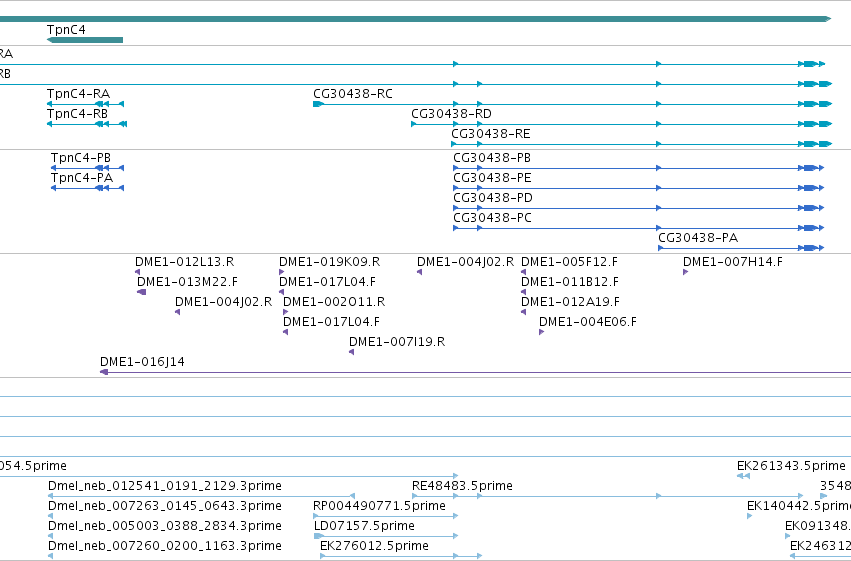Click the long teal gene bar at top
Screen dimensions: 851x561
[415, 19]
